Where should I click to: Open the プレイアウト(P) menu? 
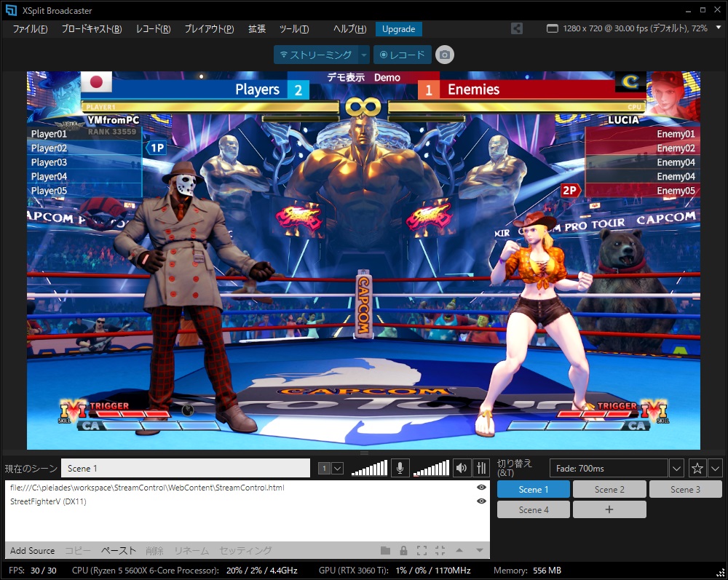[x=210, y=29]
